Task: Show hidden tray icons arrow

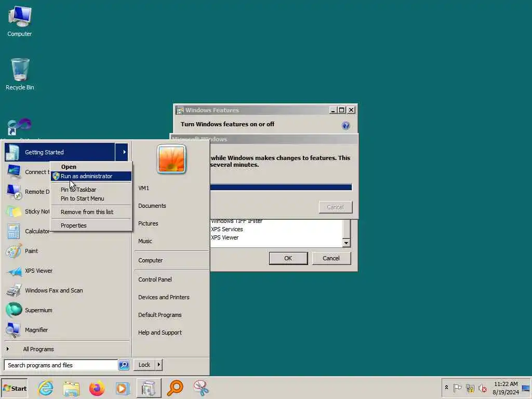Action: point(446,388)
